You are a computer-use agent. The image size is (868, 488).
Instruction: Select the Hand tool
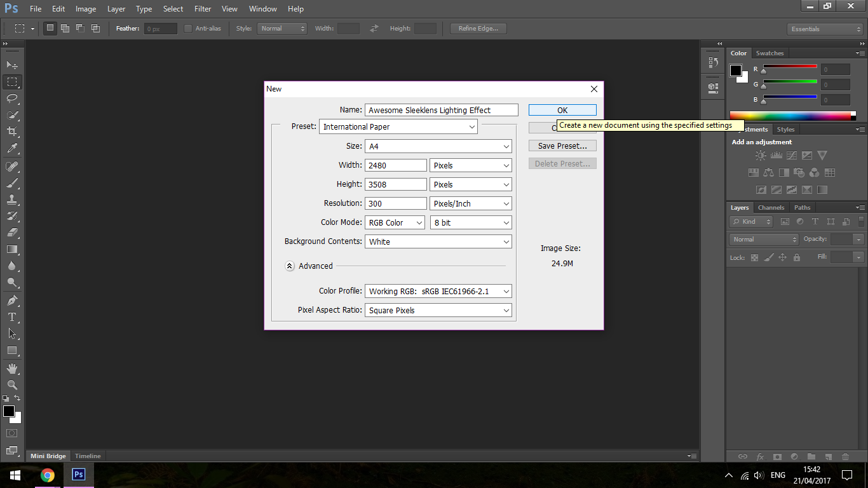pyautogui.click(x=12, y=369)
